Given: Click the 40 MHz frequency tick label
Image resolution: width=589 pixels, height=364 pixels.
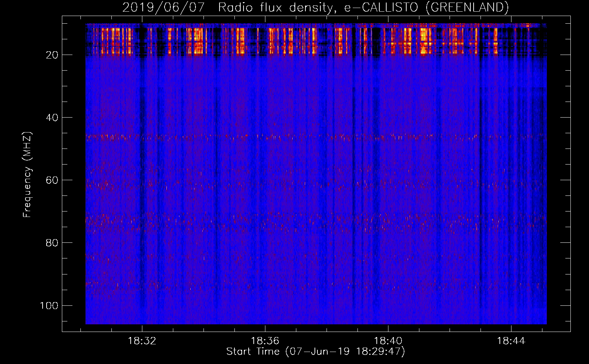Looking at the screenshot, I should coord(52,118).
